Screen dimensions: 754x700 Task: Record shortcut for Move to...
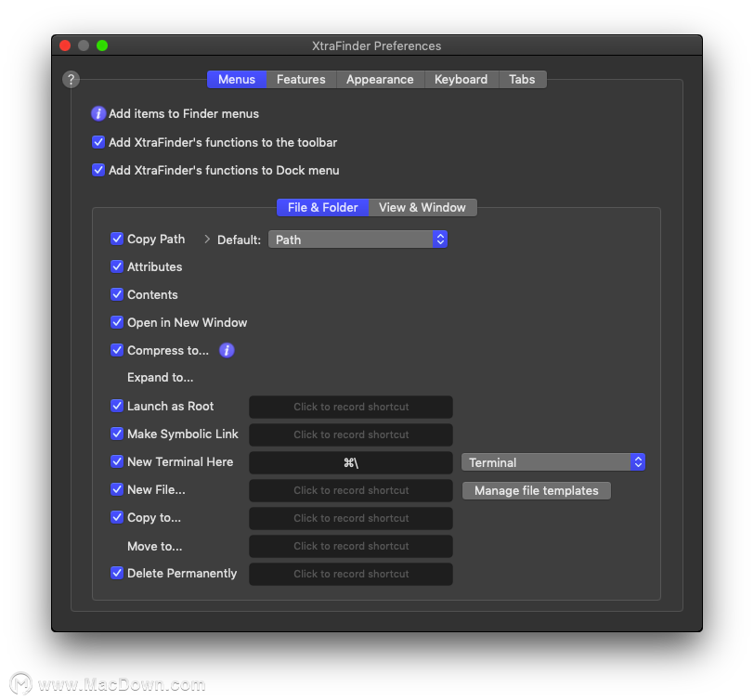[x=351, y=546]
